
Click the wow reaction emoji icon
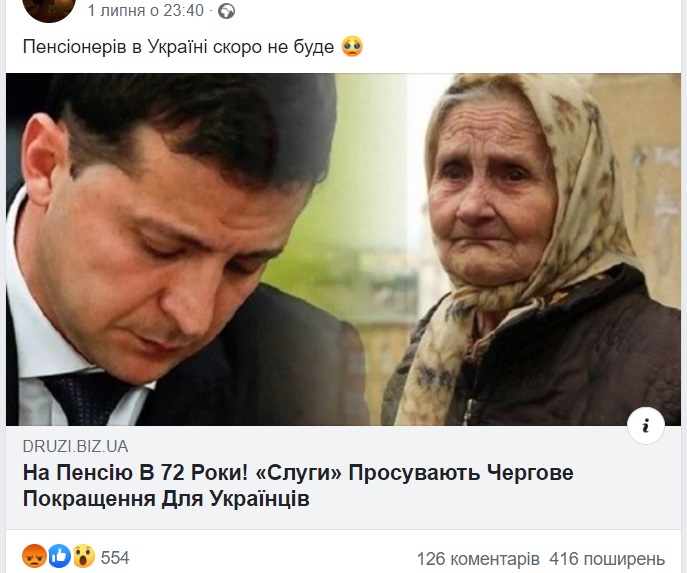pyautogui.click(x=83, y=556)
